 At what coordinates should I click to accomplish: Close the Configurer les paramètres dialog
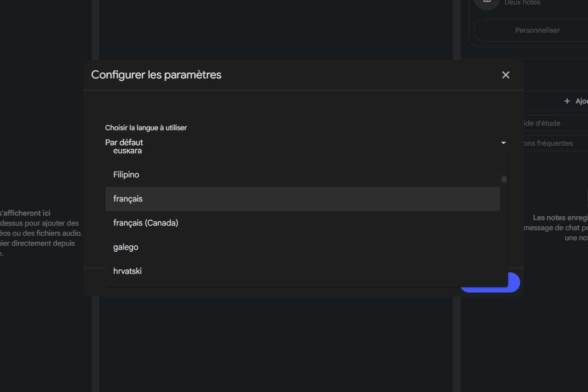pos(506,75)
